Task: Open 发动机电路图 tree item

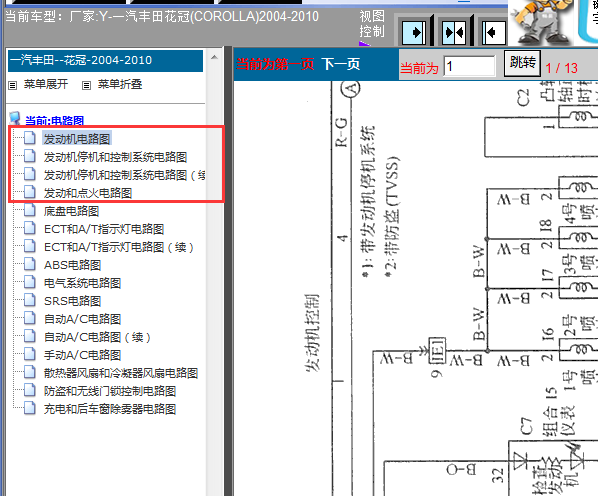Action: click(x=77, y=139)
